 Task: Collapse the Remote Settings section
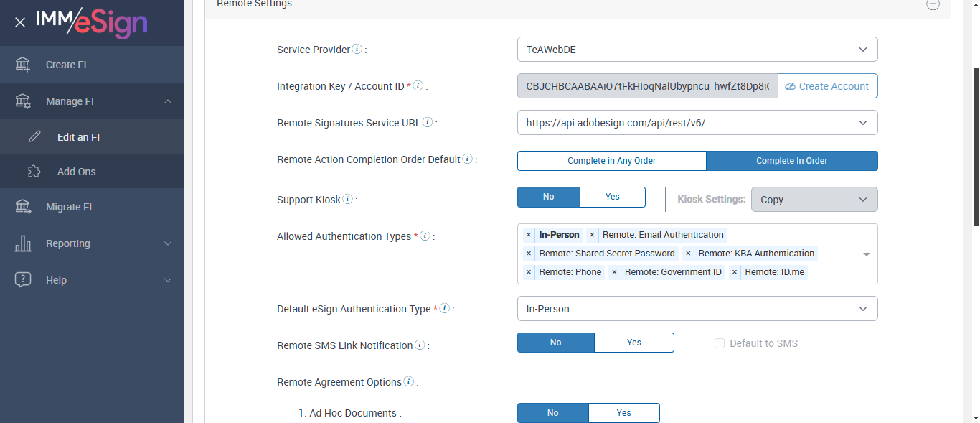tap(933, 4)
